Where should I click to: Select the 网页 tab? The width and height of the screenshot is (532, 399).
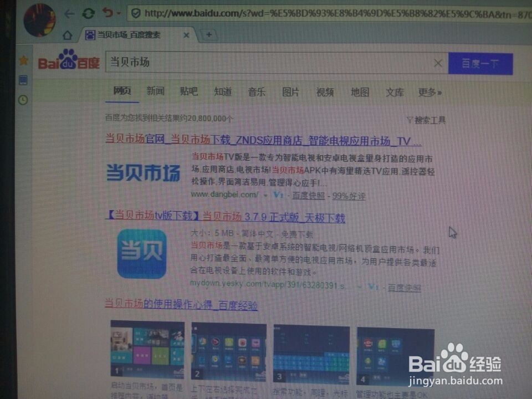click(x=122, y=90)
